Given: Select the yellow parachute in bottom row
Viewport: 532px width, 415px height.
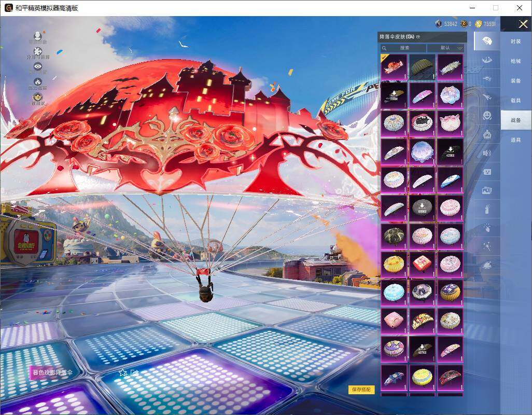Looking at the screenshot, I should [422, 377].
